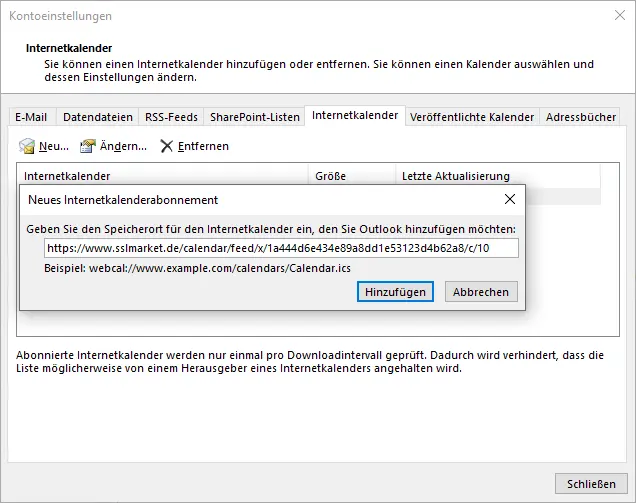Screen dimensions: 636x503
Task: Click the Abbrechen button
Action: coord(481,292)
